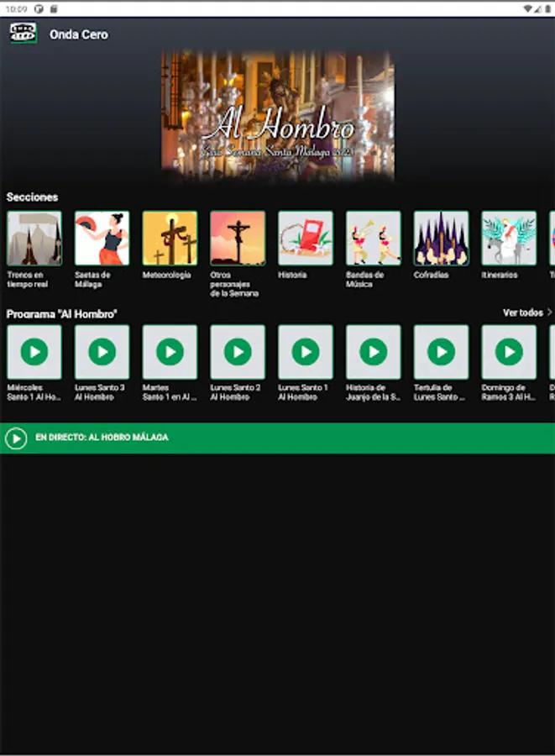This screenshot has height=756, width=555.
Task: Tap the Secciones heading
Action: tap(32, 197)
